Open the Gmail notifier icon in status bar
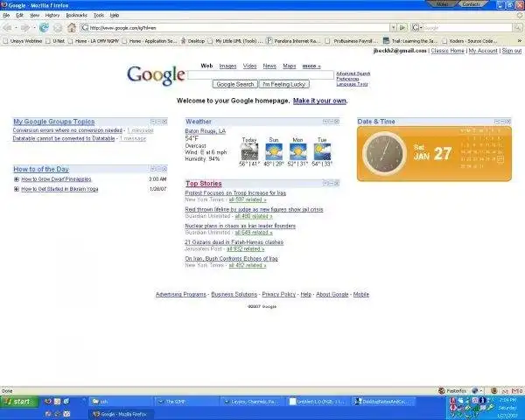The image size is (525, 420). point(517,390)
